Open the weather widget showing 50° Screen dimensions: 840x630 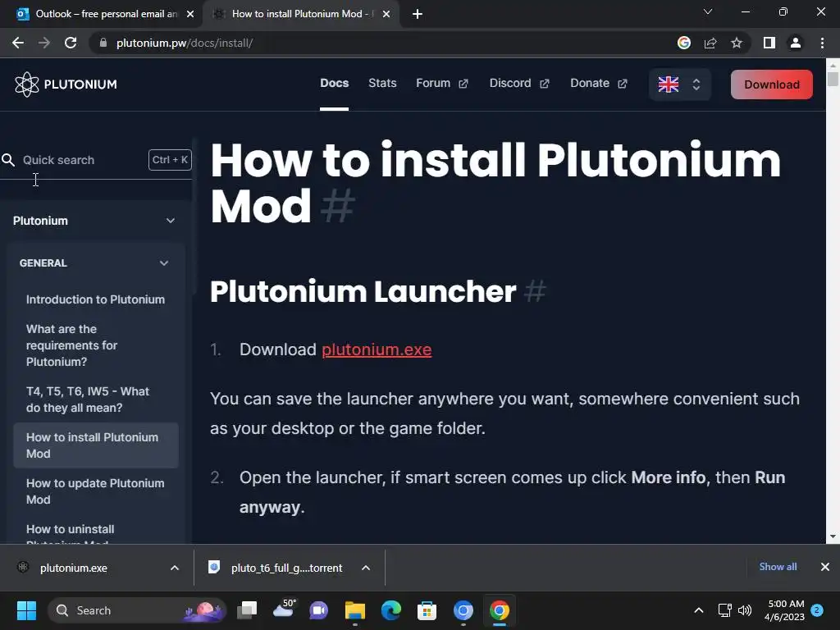[x=285, y=609]
